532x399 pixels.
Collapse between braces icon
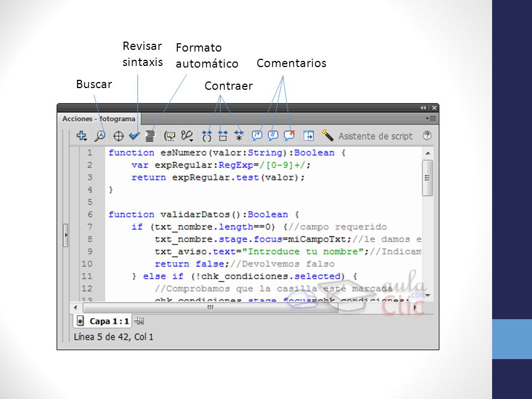click(x=207, y=136)
